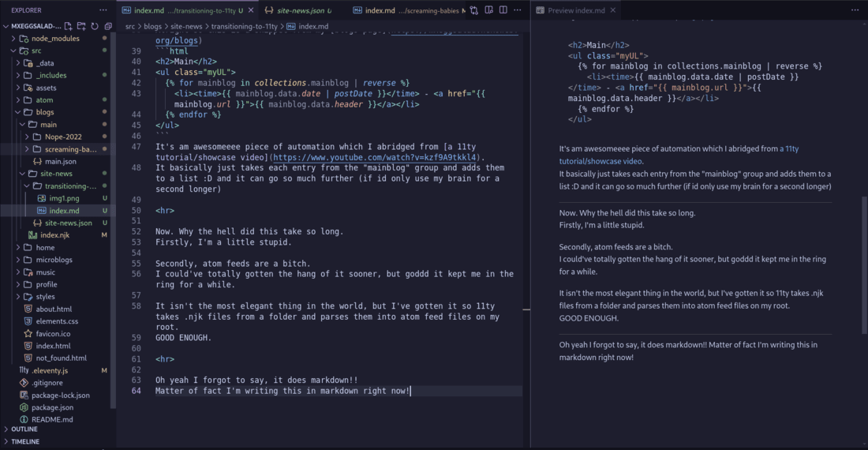Open about.html in Explorer
This screenshot has width=868, height=450.
coord(55,309)
